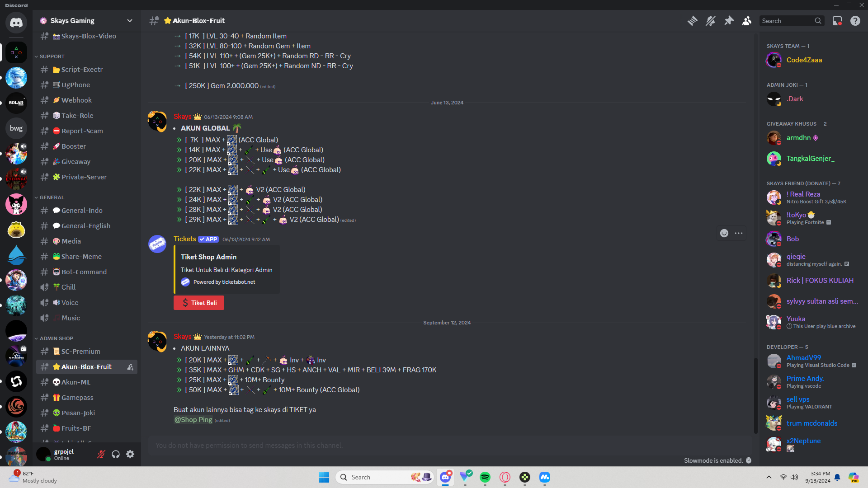Switch to the SOLAR server
This screenshot has width=868, height=488.
(16, 103)
